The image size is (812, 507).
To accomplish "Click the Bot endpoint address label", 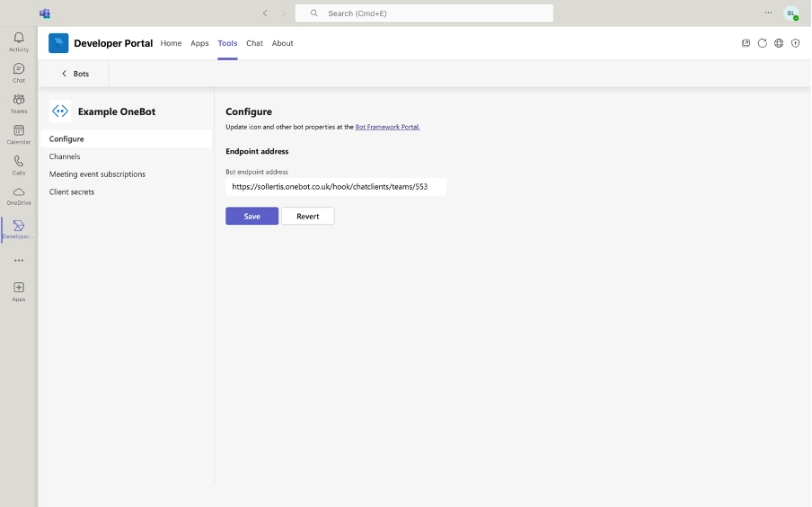I will click(x=257, y=172).
